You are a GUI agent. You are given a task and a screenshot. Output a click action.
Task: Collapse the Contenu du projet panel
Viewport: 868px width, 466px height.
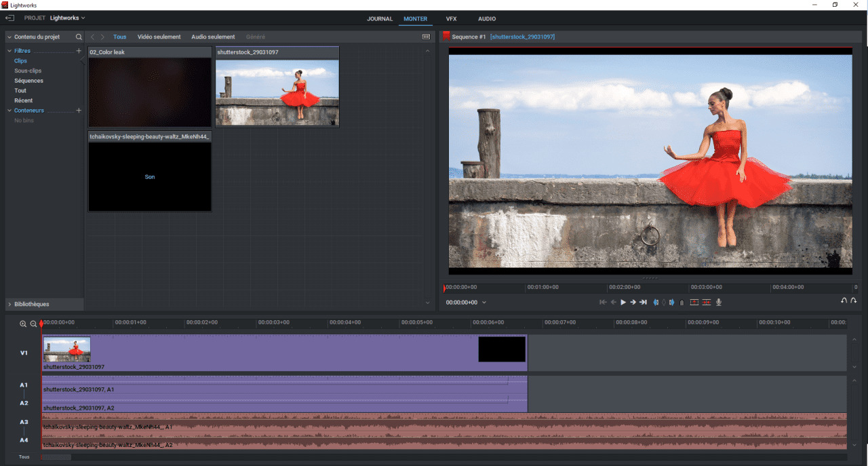click(x=9, y=37)
